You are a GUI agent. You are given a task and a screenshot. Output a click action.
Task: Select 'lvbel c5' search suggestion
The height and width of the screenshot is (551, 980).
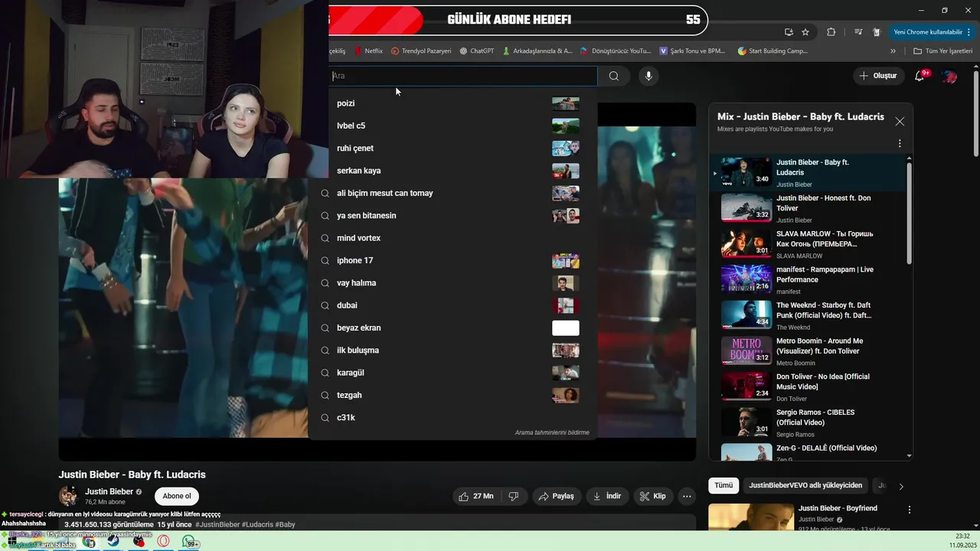tap(452, 126)
